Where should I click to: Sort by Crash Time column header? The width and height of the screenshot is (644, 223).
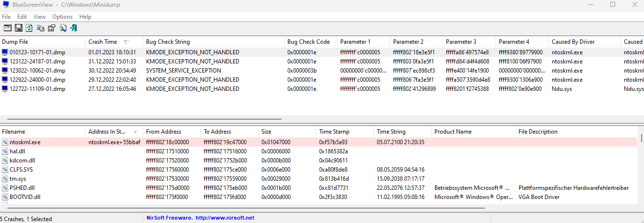click(114, 42)
